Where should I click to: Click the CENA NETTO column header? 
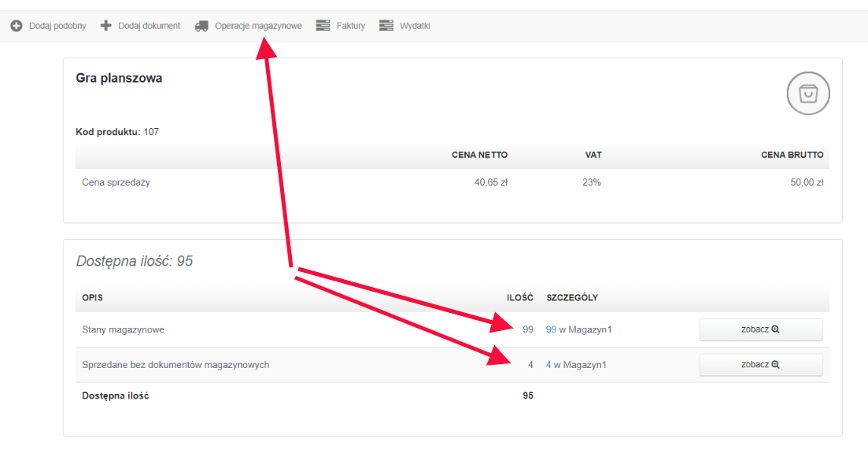[x=479, y=155]
